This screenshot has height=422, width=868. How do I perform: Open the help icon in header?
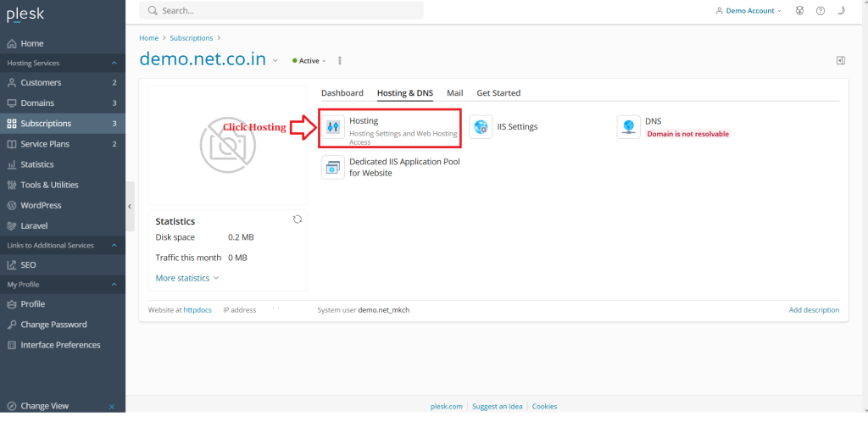[821, 10]
